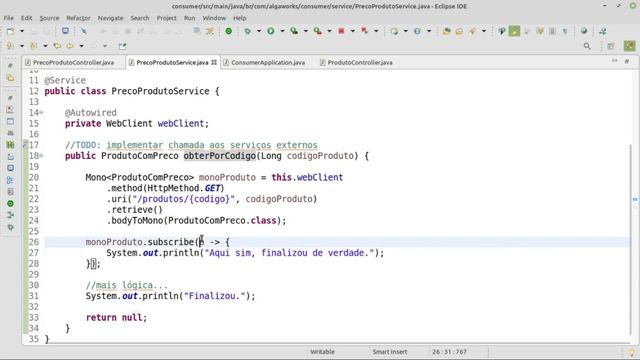The width and height of the screenshot is (640, 360).
Task: Maximize the editor area using its maximize icon
Action: (x=627, y=61)
